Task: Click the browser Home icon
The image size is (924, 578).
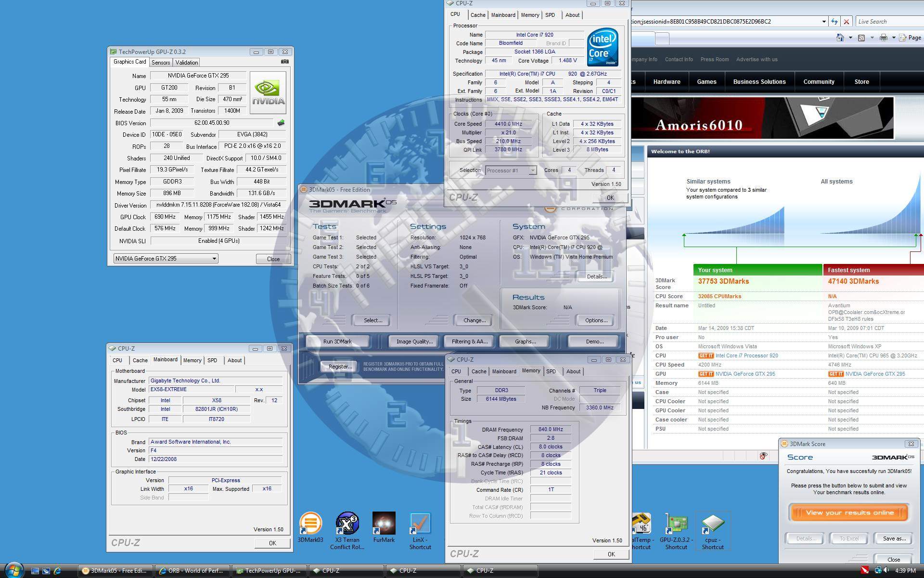Action: point(840,38)
